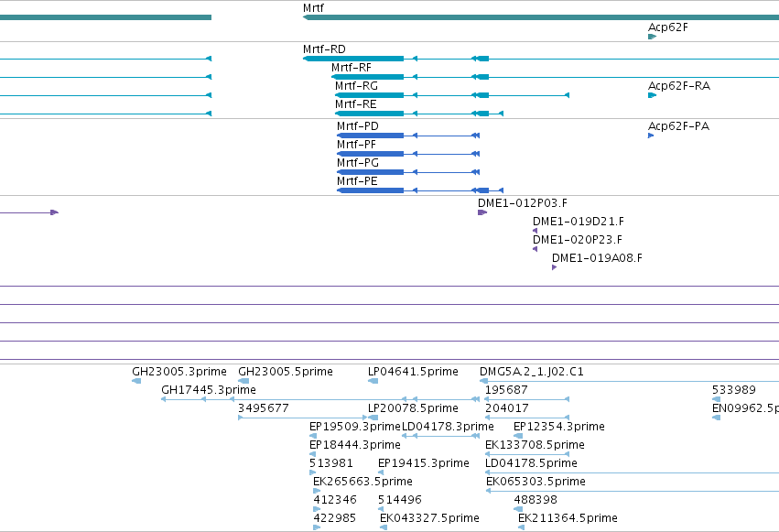Viewport: 779px width, 532px height.
Task: Click the DME1-020P23.F purple arrow glyph
Action: pos(536,249)
